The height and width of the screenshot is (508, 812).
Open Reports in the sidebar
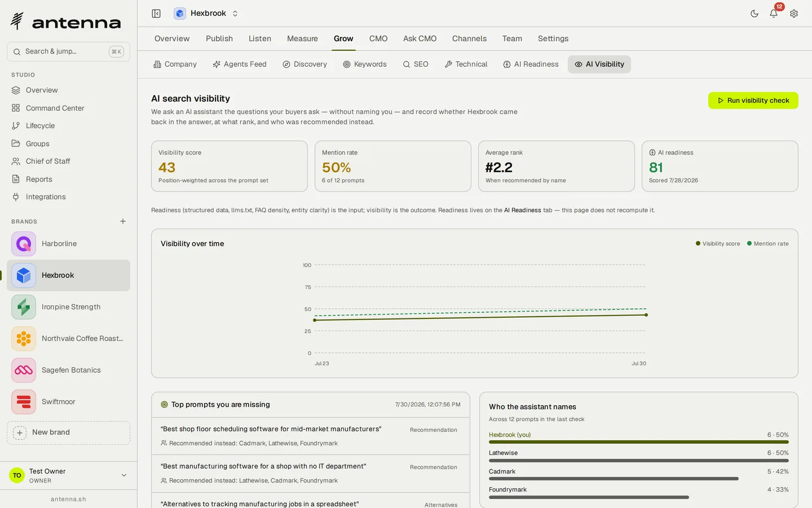[68, 179]
